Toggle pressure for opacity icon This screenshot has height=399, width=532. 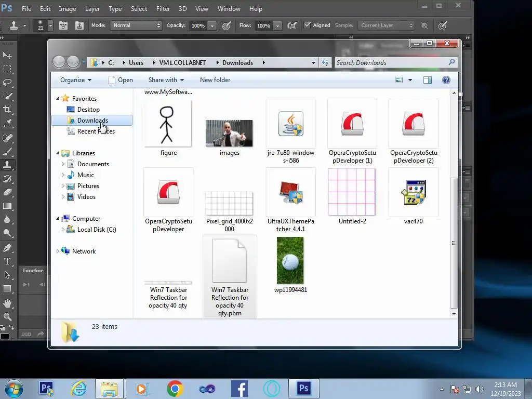coord(227,25)
